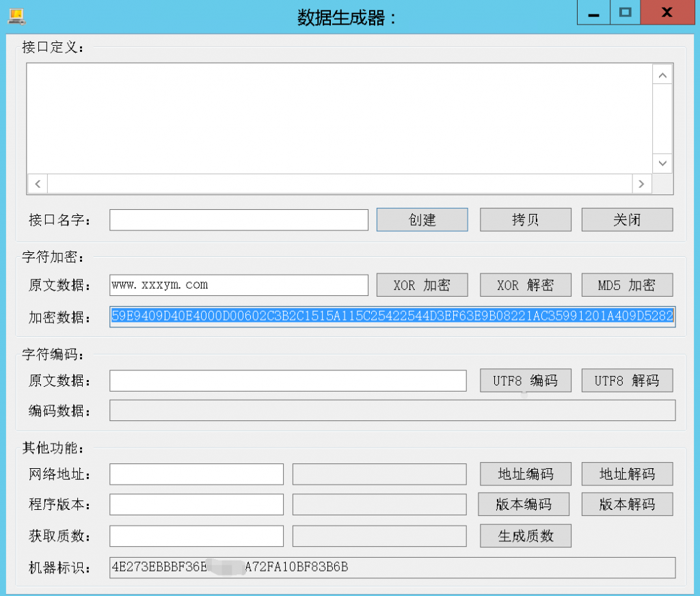
Task: Click the 机器标识 label
Action: [x=59, y=568]
